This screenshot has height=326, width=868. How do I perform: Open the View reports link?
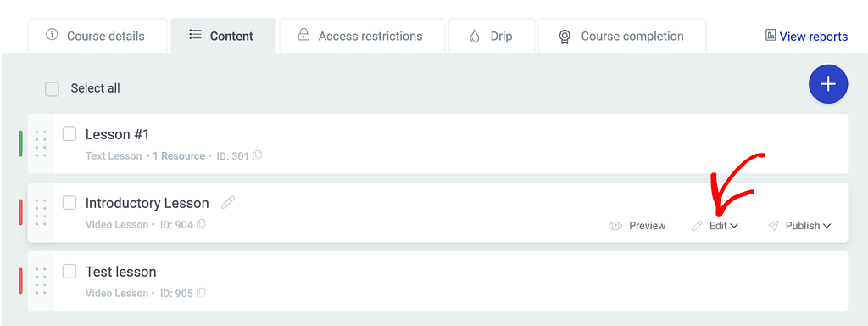coord(807,37)
